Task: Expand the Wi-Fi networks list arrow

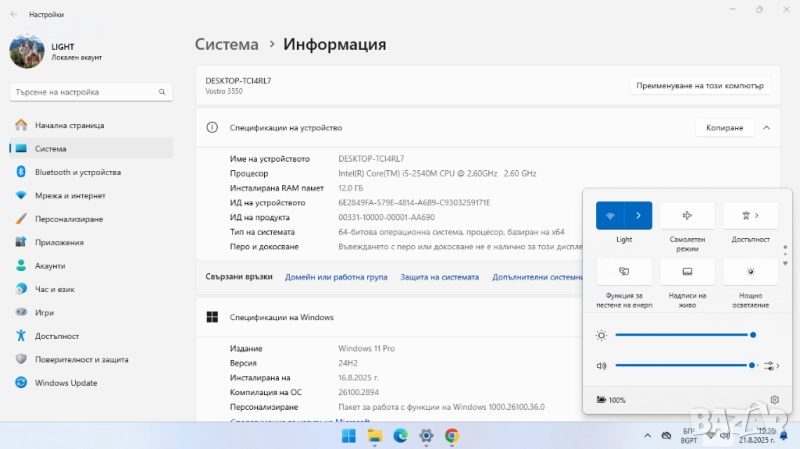Action: pos(639,215)
